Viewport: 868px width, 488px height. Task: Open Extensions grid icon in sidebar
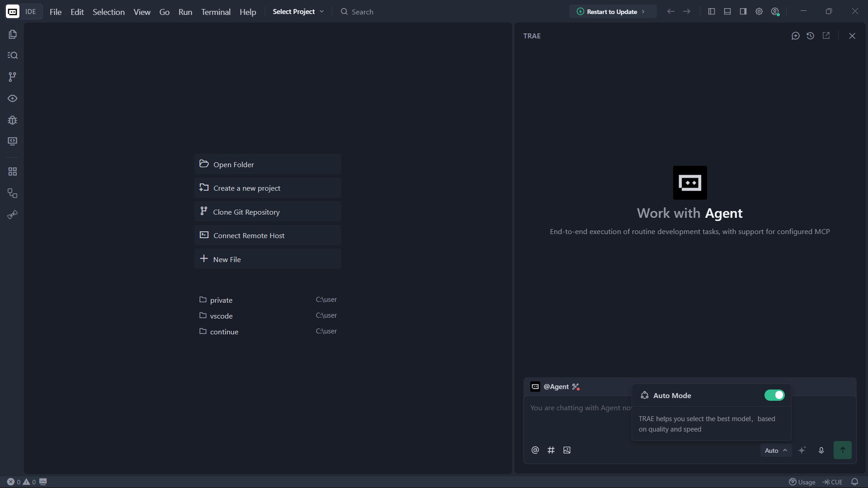coord(13,172)
